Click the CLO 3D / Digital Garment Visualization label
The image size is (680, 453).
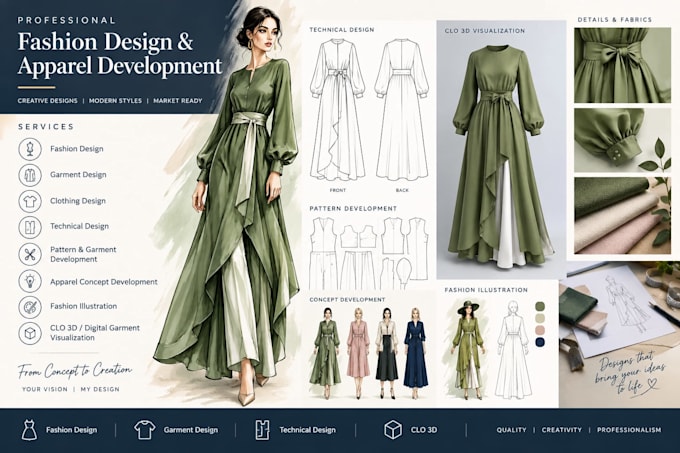[x=95, y=332]
